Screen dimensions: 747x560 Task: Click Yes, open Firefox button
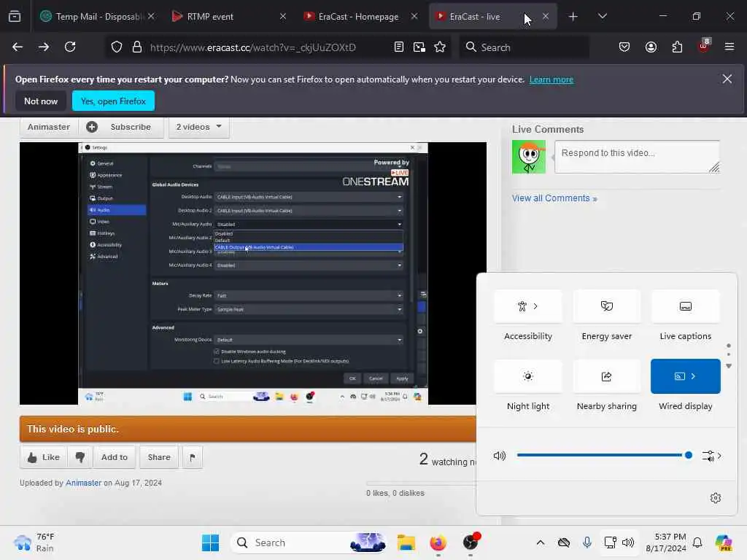click(113, 101)
